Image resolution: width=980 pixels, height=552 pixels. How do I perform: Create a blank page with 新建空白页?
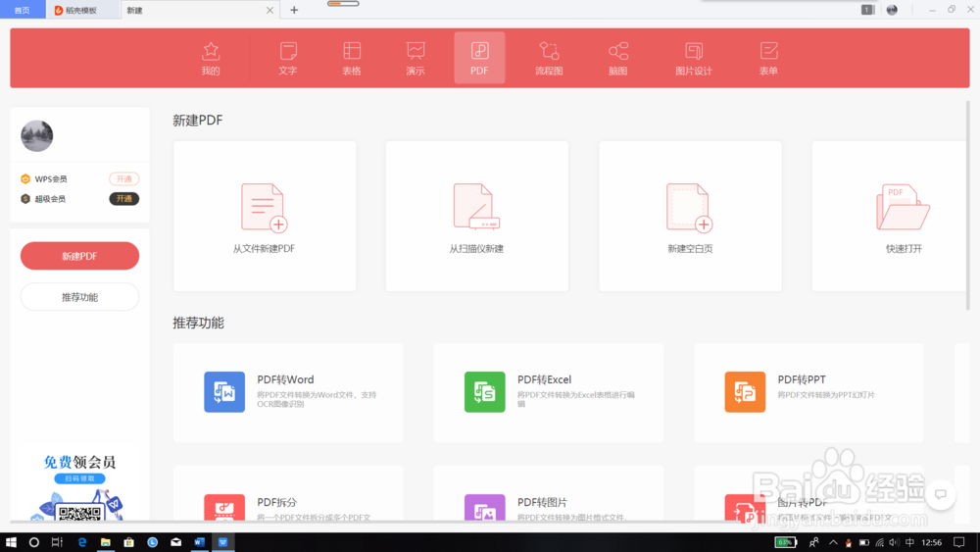(690, 216)
